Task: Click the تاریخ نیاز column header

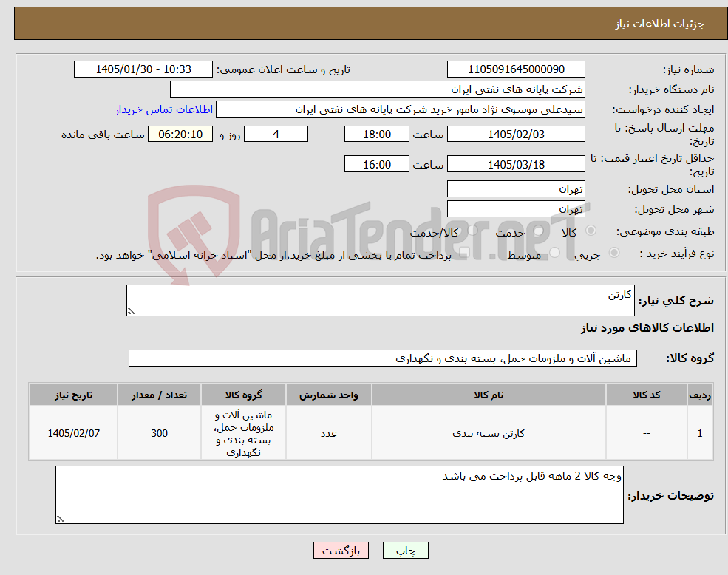Action: [x=73, y=395]
